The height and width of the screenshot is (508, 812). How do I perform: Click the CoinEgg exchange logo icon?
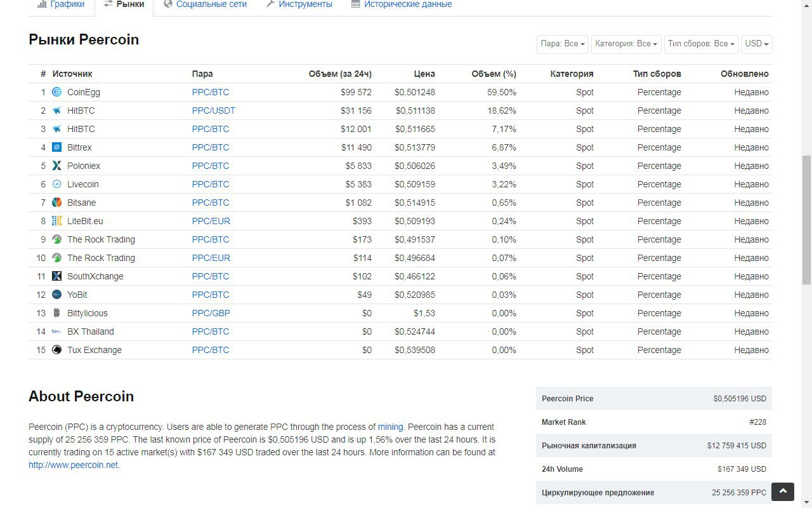(56, 92)
